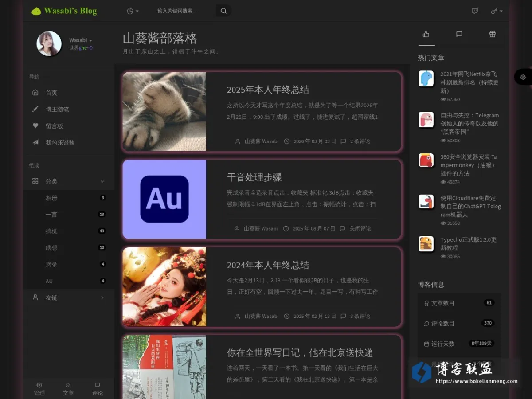Click the book cover post thumbnail

pyautogui.click(x=164, y=367)
